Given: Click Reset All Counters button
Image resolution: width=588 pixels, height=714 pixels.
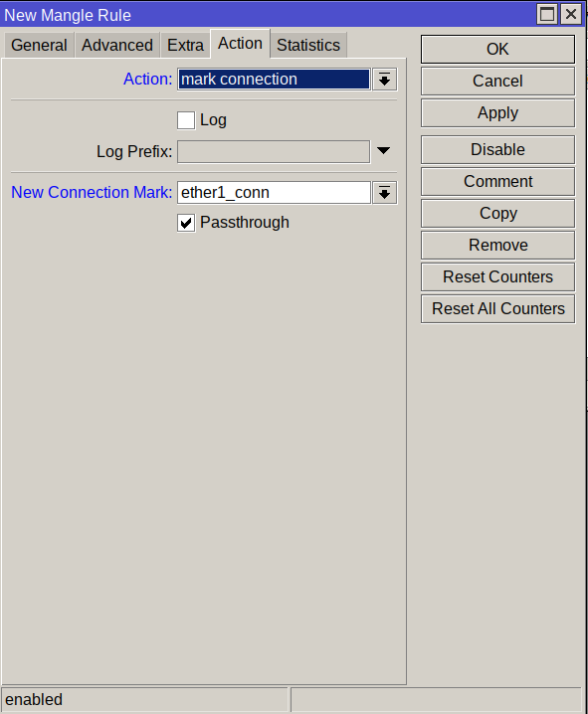Looking at the screenshot, I should (497, 308).
